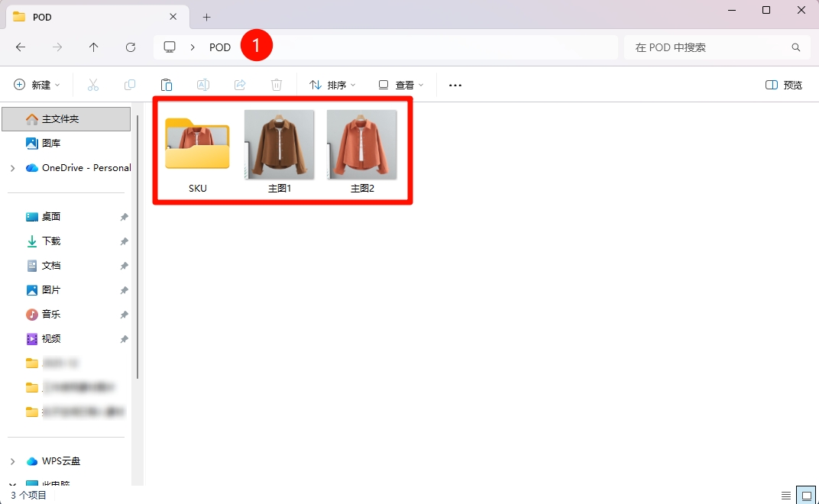The image size is (819, 504).
Task: Click the Share icon in toolbar
Action: [240, 85]
